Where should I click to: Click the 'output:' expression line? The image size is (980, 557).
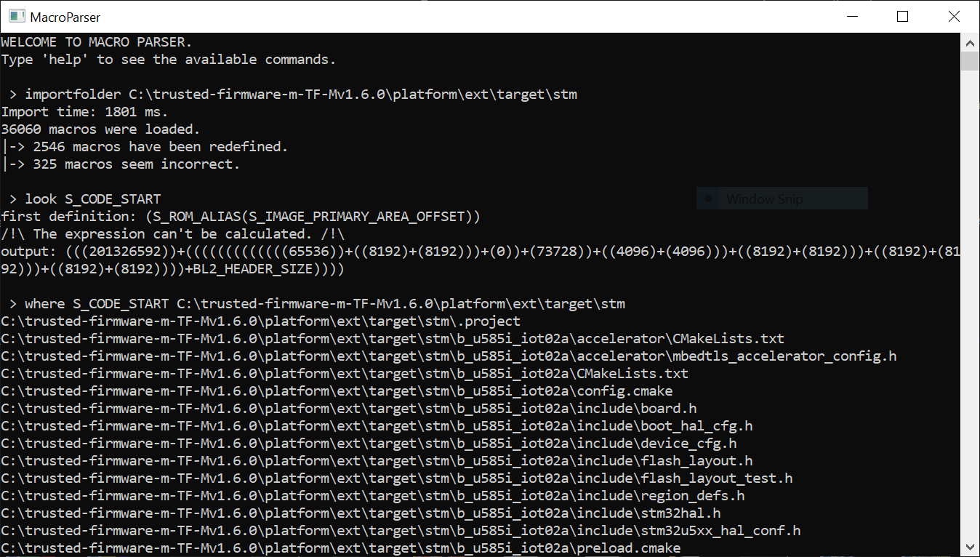click(481, 252)
